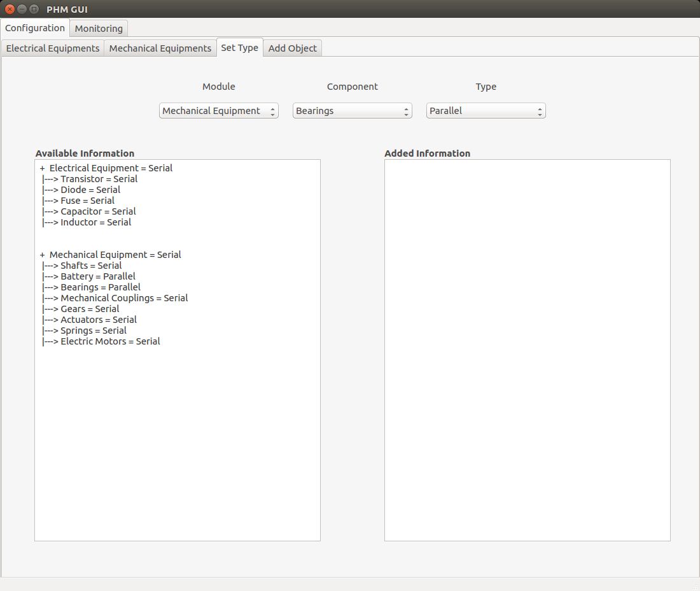Select the Electric Motors = Serial entry
Viewport: 700px width, 591px height.
[x=110, y=341]
